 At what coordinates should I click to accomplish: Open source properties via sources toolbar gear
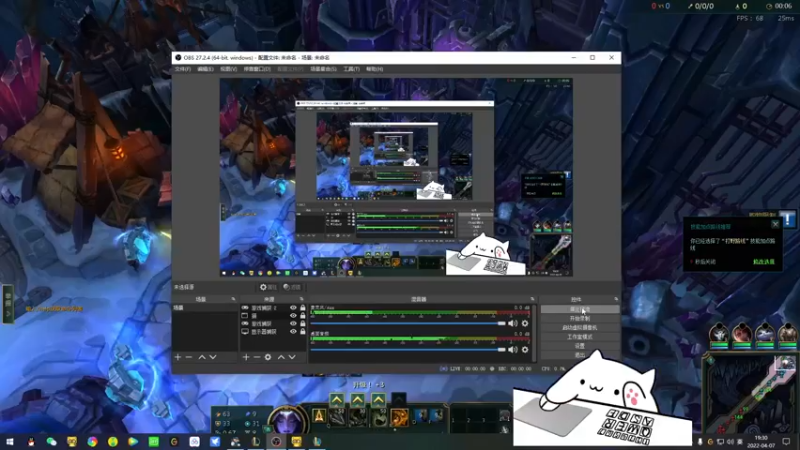[x=268, y=357]
